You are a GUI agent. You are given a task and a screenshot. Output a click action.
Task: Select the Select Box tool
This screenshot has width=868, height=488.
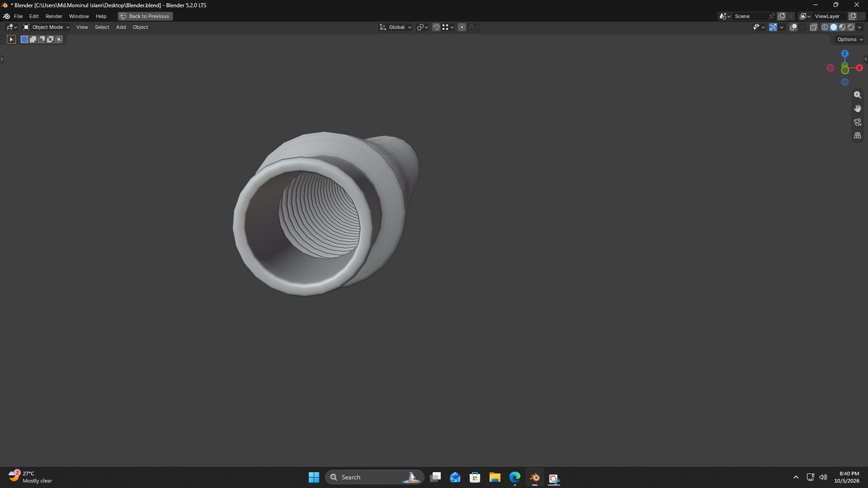(x=11, y=39)
